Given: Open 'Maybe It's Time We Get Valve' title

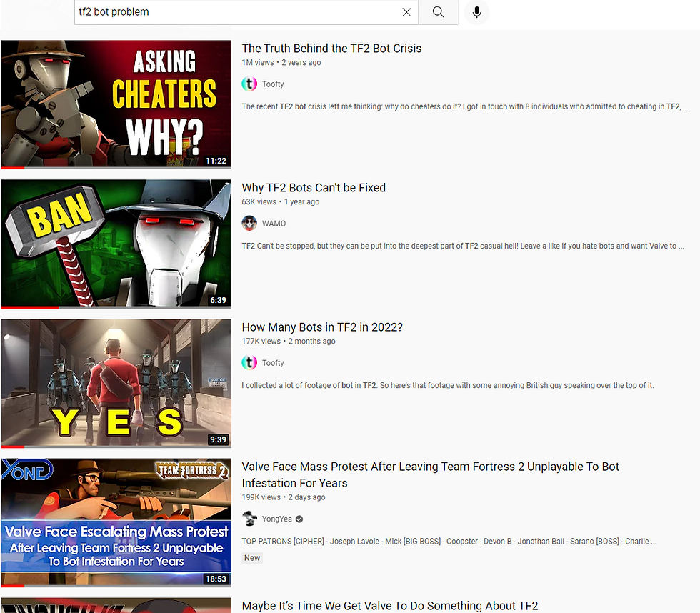Looking at the screenshot, I should [390, 605].
